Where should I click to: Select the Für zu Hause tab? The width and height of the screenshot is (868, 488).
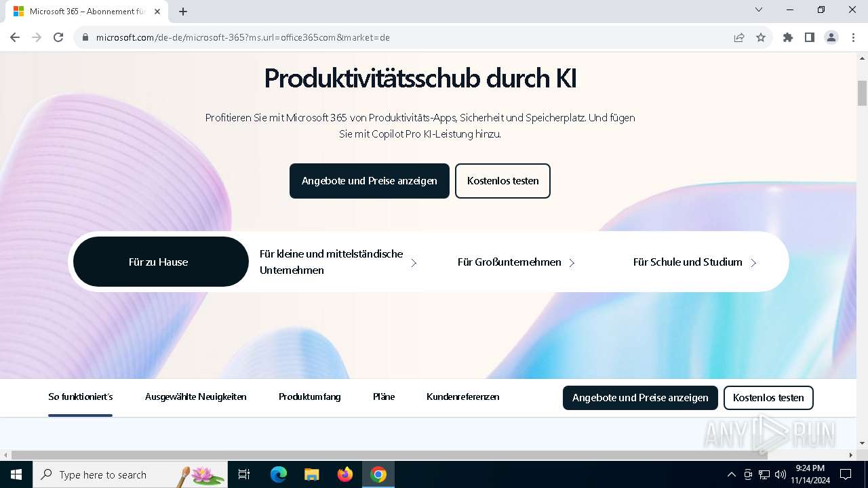161,262
